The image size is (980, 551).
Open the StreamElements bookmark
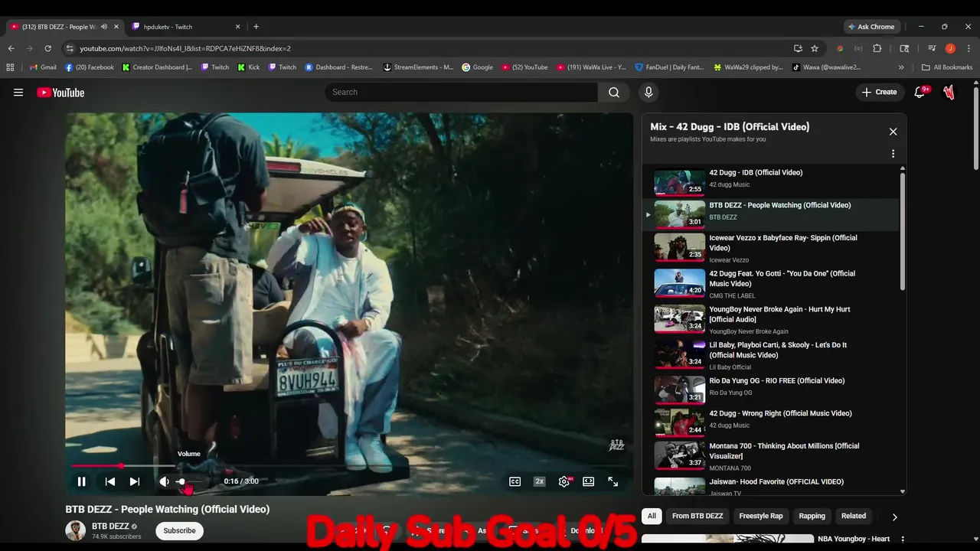[419, 67]
